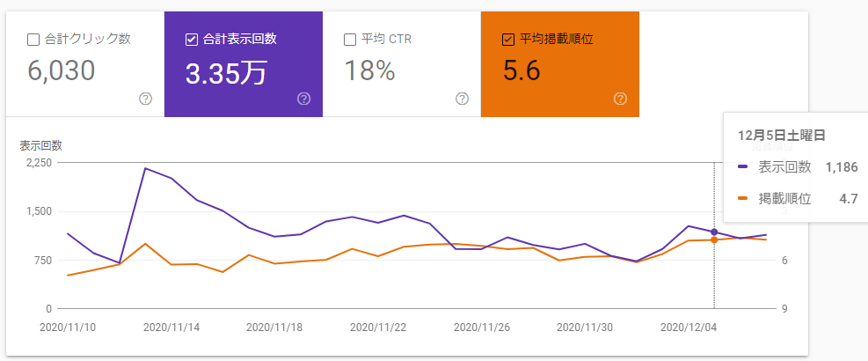Click purple legend marker beside 表示回数 in tooltip
Screen dimensions: 868x361
(743, 167)
